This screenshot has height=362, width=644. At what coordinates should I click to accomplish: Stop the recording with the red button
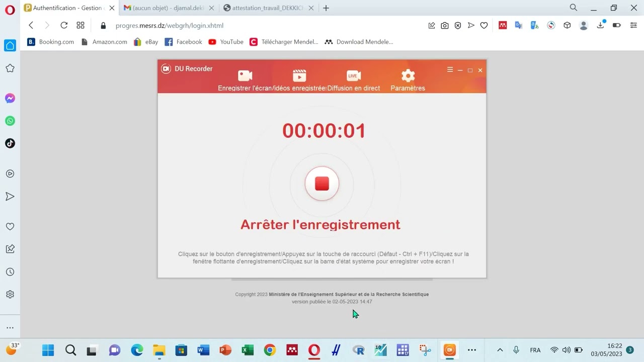(x=322, y=184)
